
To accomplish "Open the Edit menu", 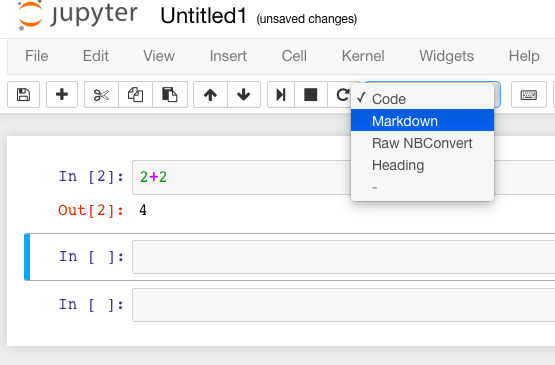I will [x=96, y=56].
